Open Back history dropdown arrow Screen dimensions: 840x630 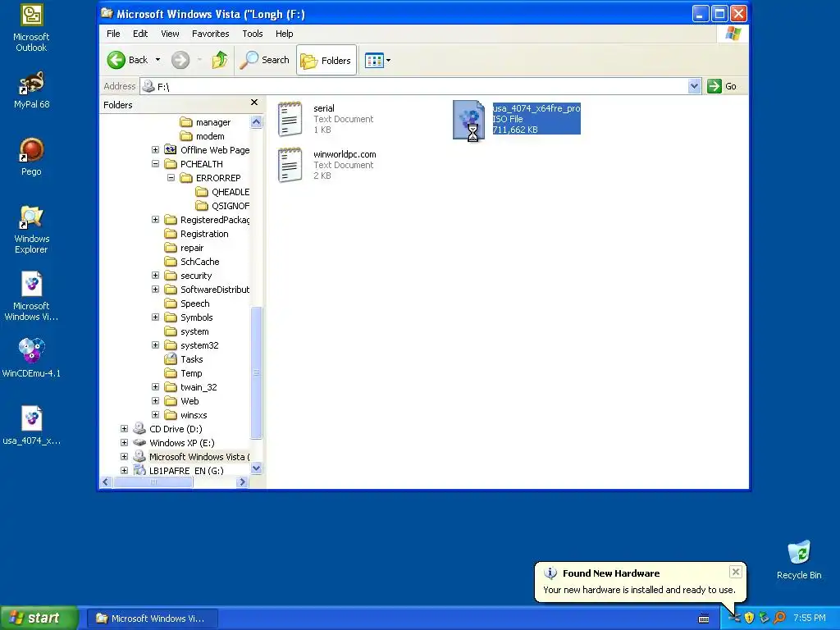coord(158,60)
